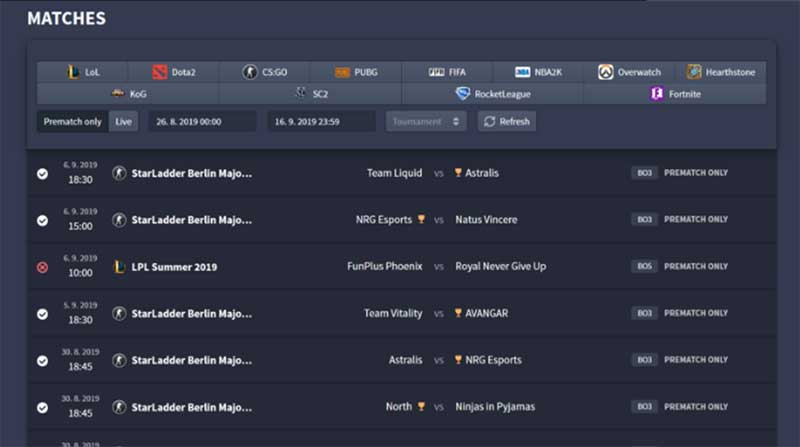Viewport: 800px width, 447px height.
Task: Click check icon for NRG vs Natus Vincere
Action: click(42, 220)
